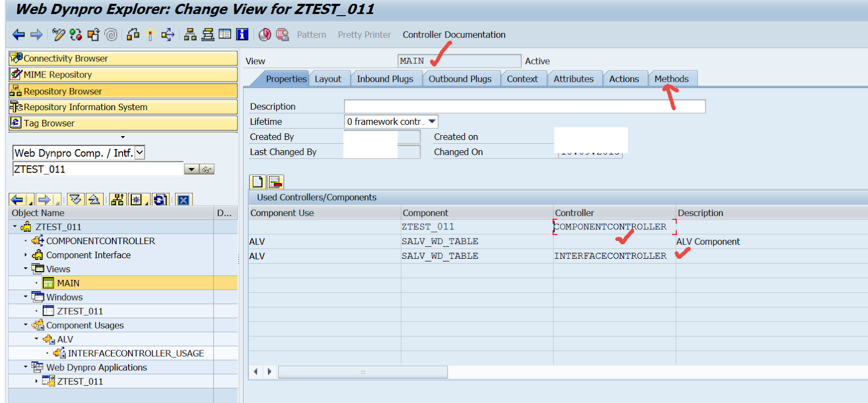Run the Check icon with connected boxes

tap(133, 35)
